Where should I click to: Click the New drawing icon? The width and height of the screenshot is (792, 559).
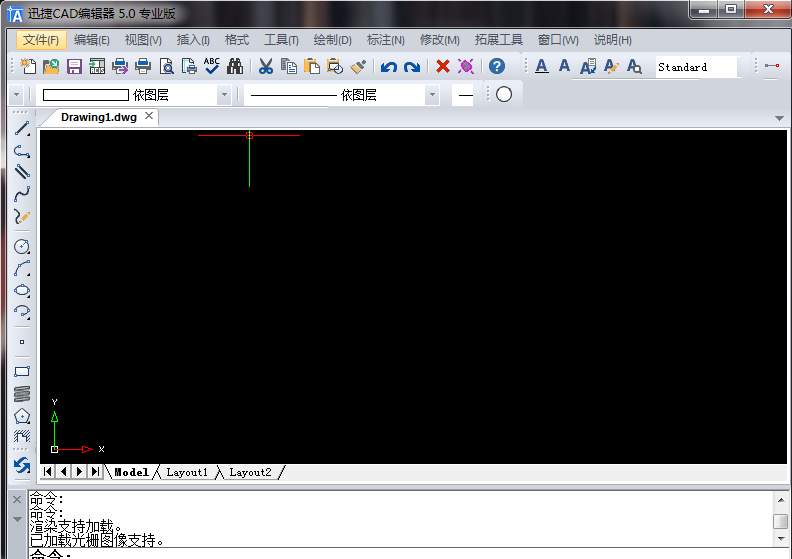click(x=28, y=66)
